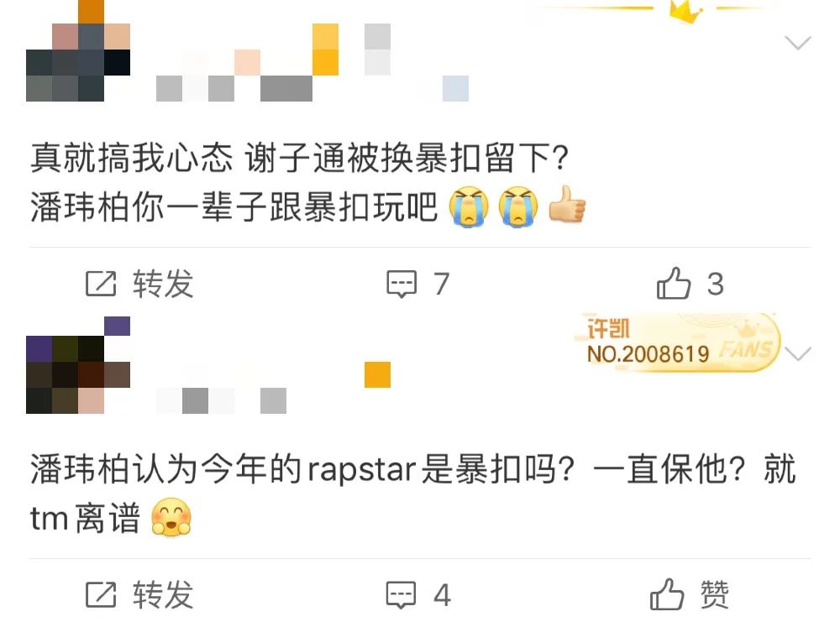Tap the 赞 label under the second post
The height and width of the screenshot is (622, 840).
point(715,594)
